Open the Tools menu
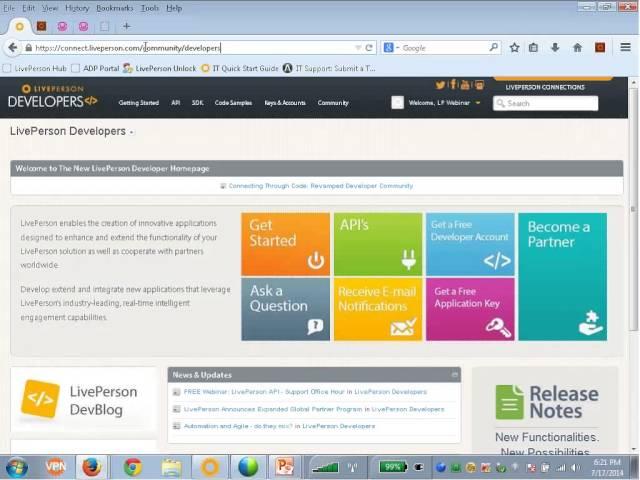The width and height of the screenshot is (640, 480). 149,8
